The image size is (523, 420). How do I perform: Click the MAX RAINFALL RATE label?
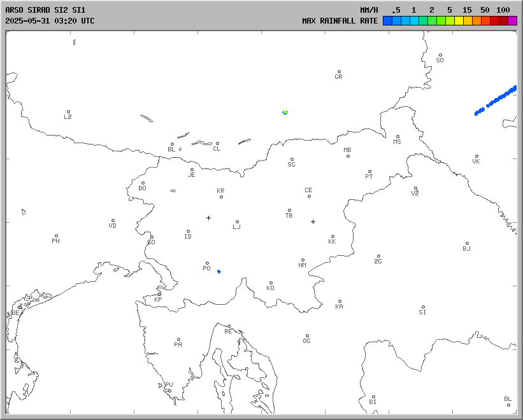[340, 21]
